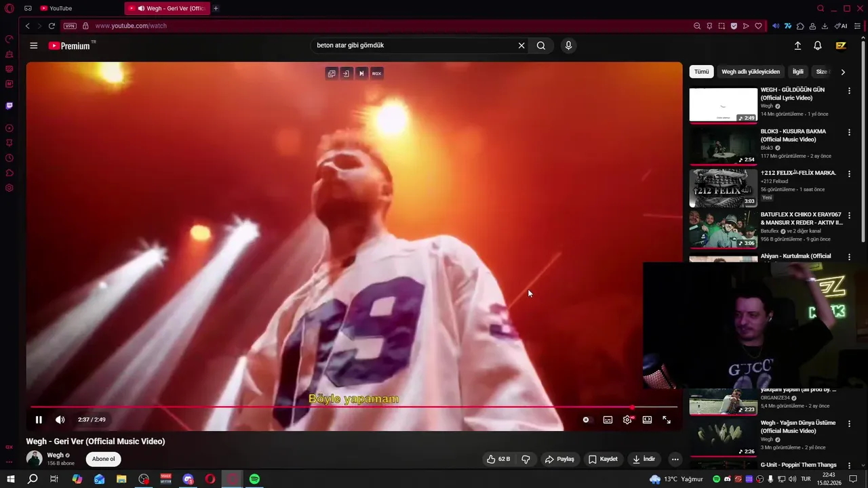The height and width of the screenshot is (488, 868).
Task: Switch the player to theater mode
Action: (x=647, y=420)
